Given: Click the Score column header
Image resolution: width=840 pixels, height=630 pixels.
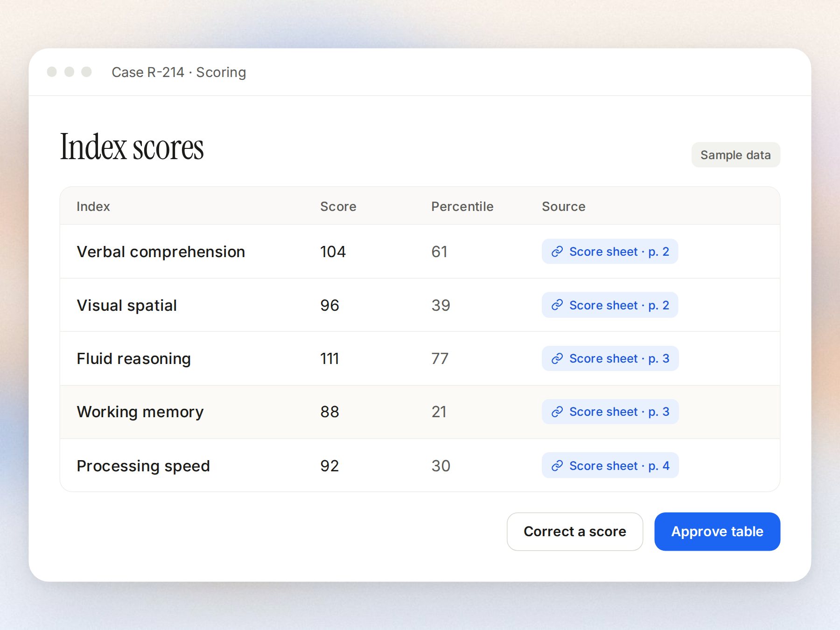Looking at the screenshot, I should click(338, 206).
